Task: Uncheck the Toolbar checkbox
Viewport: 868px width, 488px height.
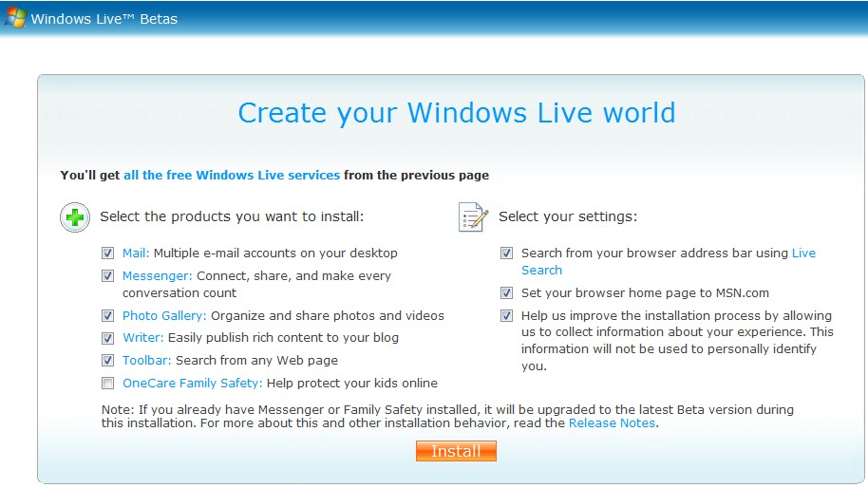Action: click(x=108, y=361)
